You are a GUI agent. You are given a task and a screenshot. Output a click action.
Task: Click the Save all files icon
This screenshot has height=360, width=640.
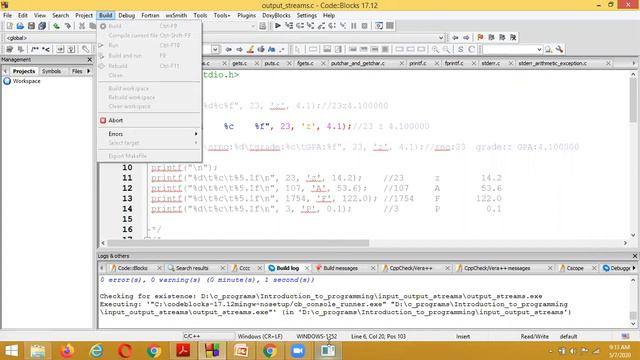click(x=42, y=26)
